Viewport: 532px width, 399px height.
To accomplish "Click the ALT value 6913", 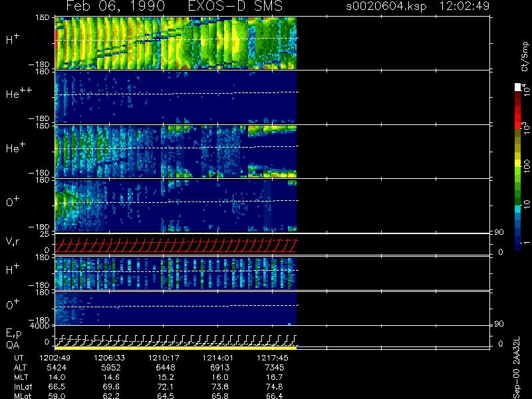I will (x=220, y=368).
